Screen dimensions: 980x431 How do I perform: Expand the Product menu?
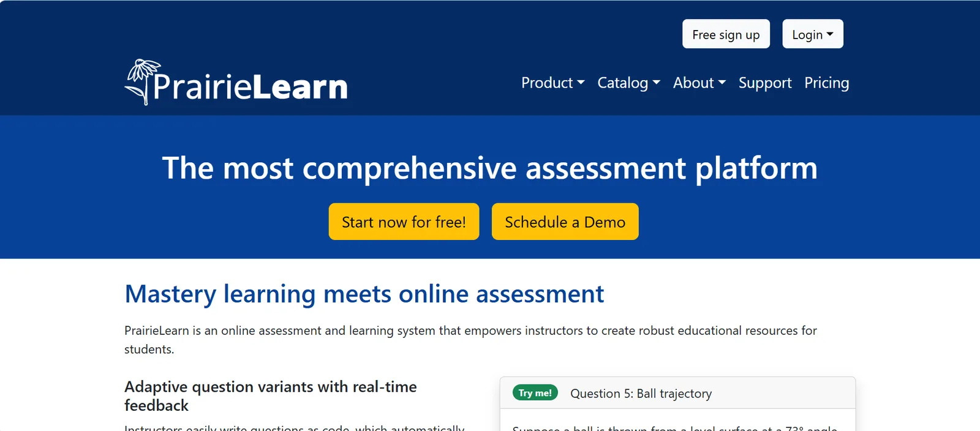click(x=552, y=83)
